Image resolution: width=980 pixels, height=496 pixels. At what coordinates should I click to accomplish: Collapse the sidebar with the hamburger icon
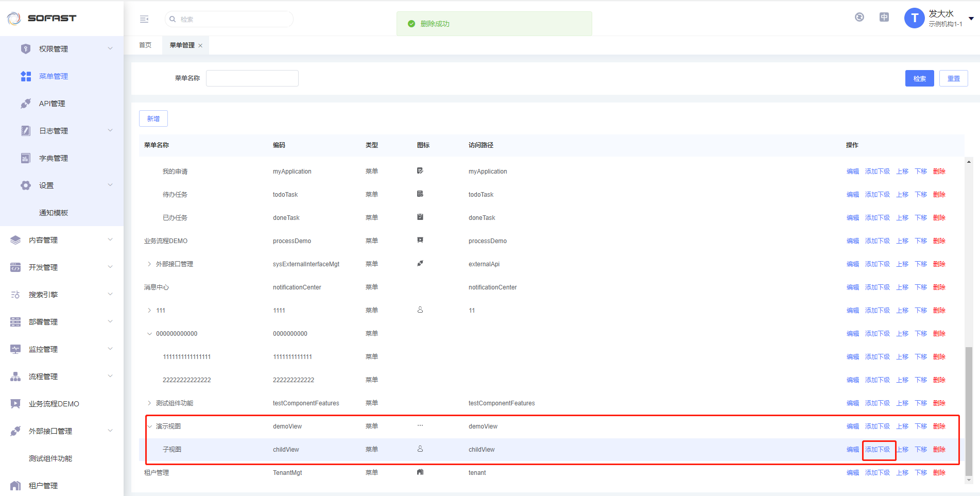click(144, 19)
